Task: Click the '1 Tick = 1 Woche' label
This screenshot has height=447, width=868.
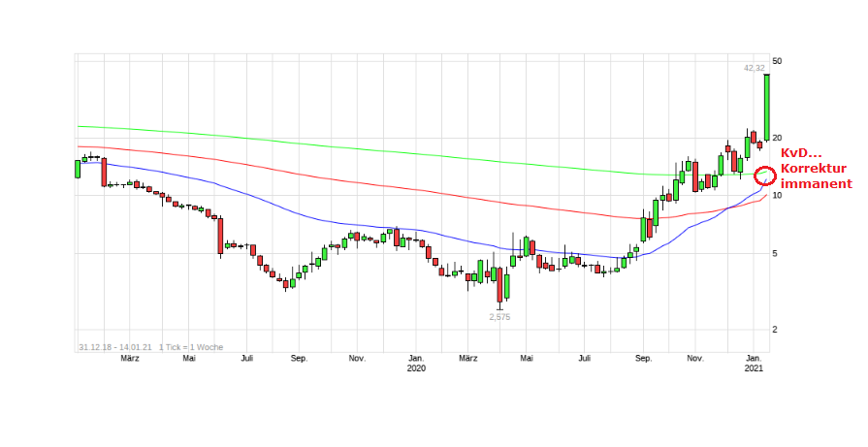Action: click(x=192, y=346)
